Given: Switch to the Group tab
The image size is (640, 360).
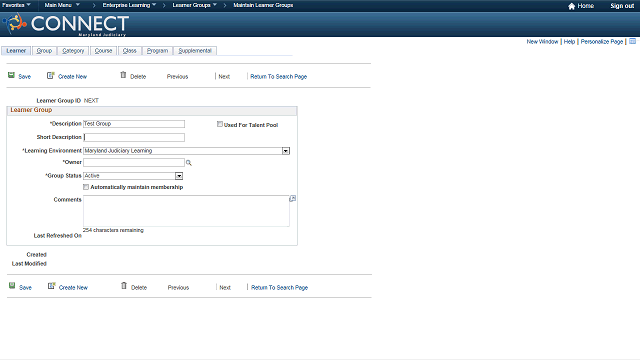Looking at the screenshot, I should tap(44, 51).
